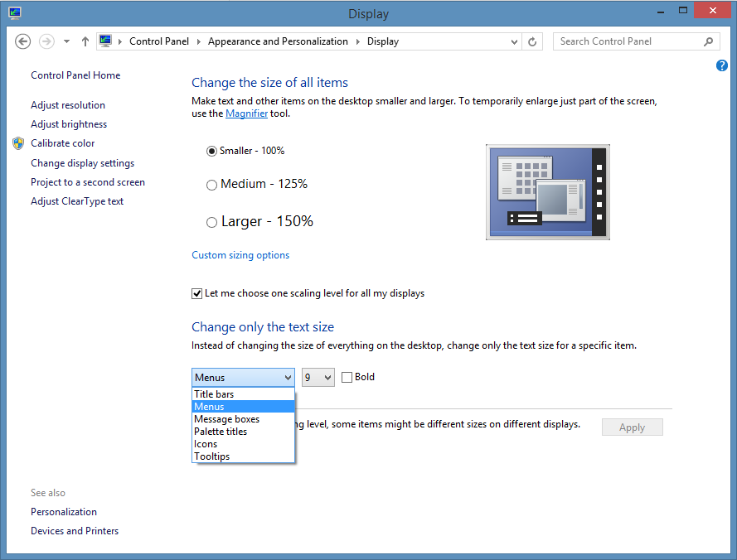
Task: Enable the Bold checkbox
Action: tap(347, 377)
